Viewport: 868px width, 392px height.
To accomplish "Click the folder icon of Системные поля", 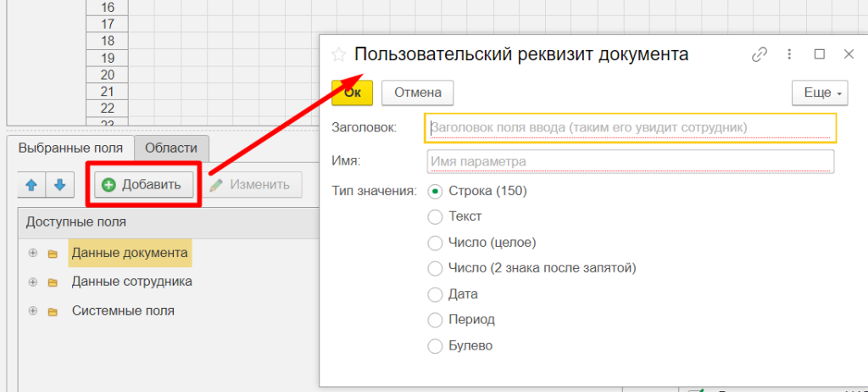I will pyautogui.click(x=53, y=311).
